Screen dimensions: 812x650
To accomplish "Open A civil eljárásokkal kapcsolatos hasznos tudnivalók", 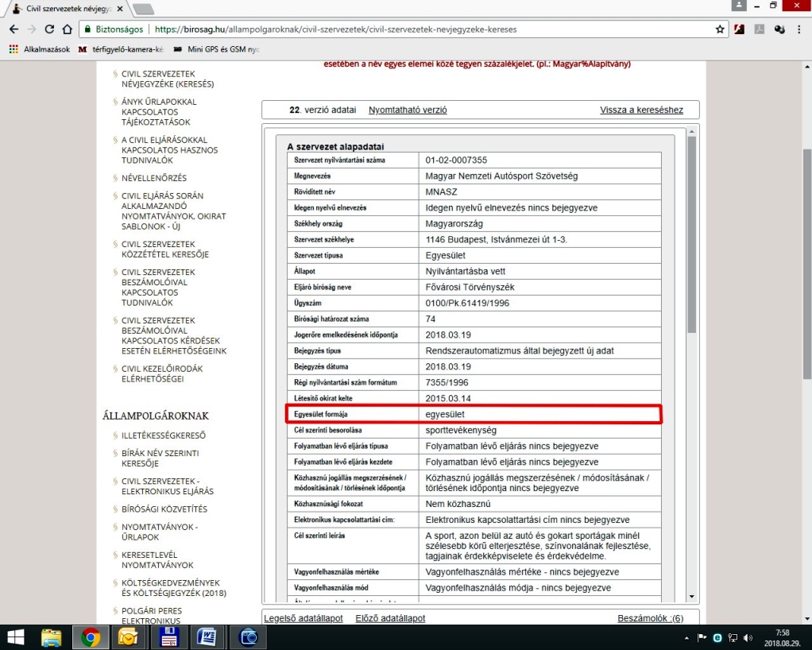I will (170, 150).
